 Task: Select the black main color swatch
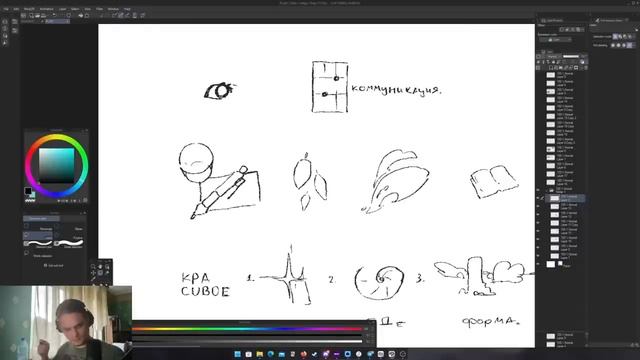[x=28, y=191]
